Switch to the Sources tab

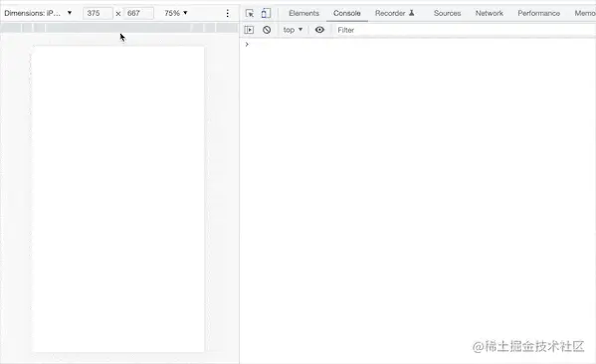(447, 13)
